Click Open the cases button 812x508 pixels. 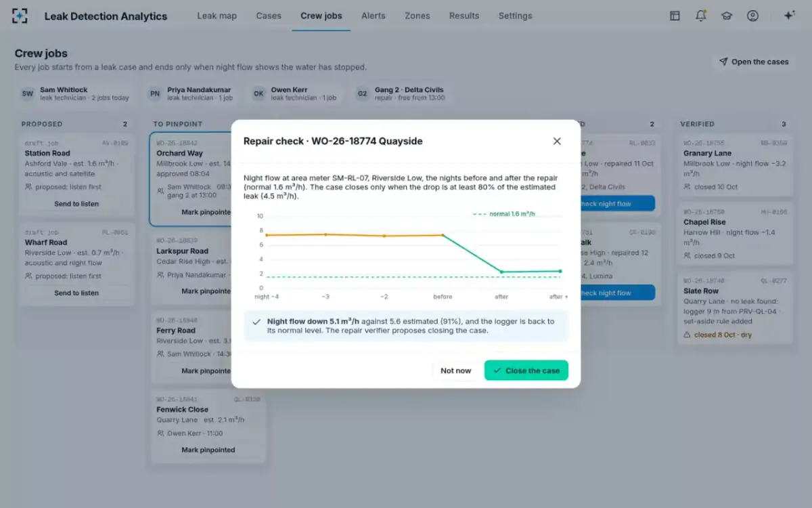coord(754,62)
